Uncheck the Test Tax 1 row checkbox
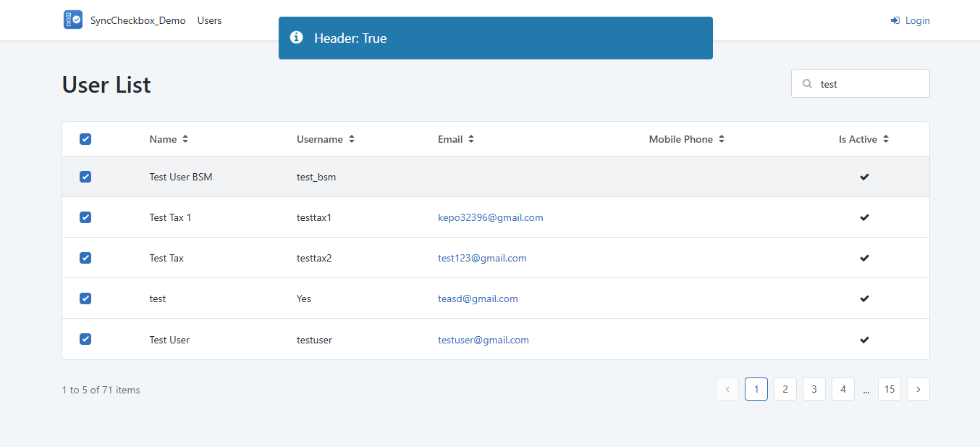Viewport: 980px width, 447px height. click(85, 217)
